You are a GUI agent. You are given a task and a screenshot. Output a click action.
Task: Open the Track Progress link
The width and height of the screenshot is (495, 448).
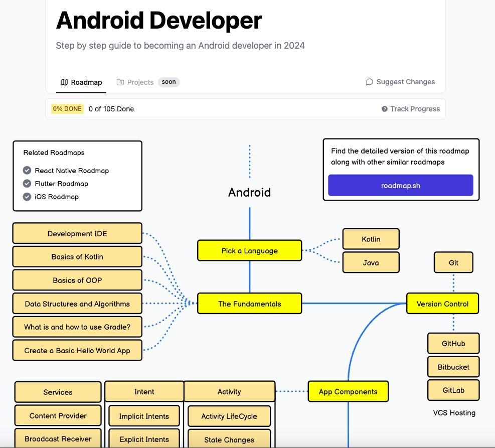[411, 109]
